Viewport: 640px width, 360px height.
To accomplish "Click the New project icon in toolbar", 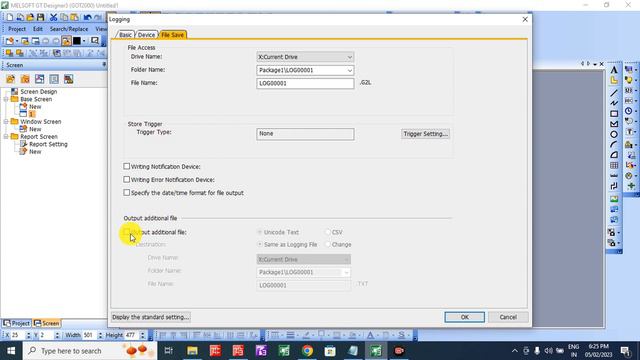I will tap(10, 17).
